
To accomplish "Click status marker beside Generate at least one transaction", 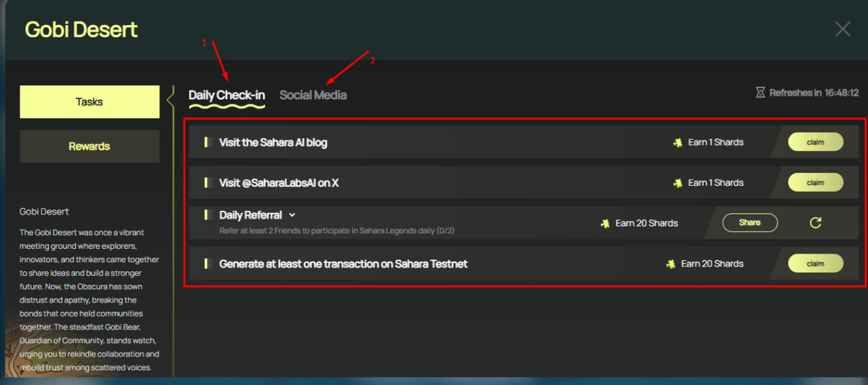I will [205, 264].
